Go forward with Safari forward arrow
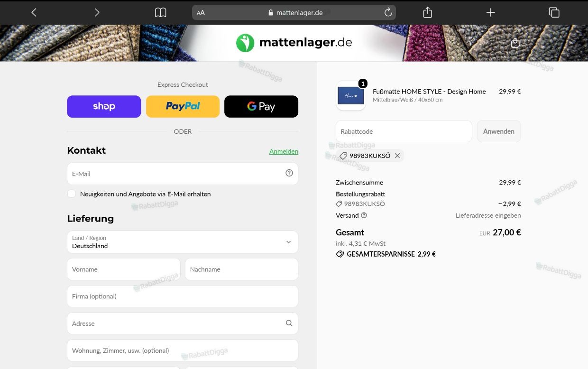Screen dimensions: 588x369 (97, 13)
